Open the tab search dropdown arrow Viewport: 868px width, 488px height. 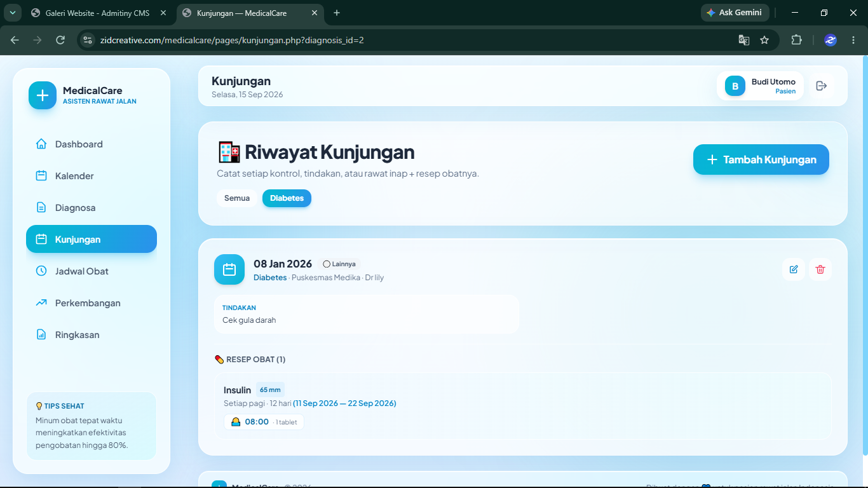[x=12, y=13]
